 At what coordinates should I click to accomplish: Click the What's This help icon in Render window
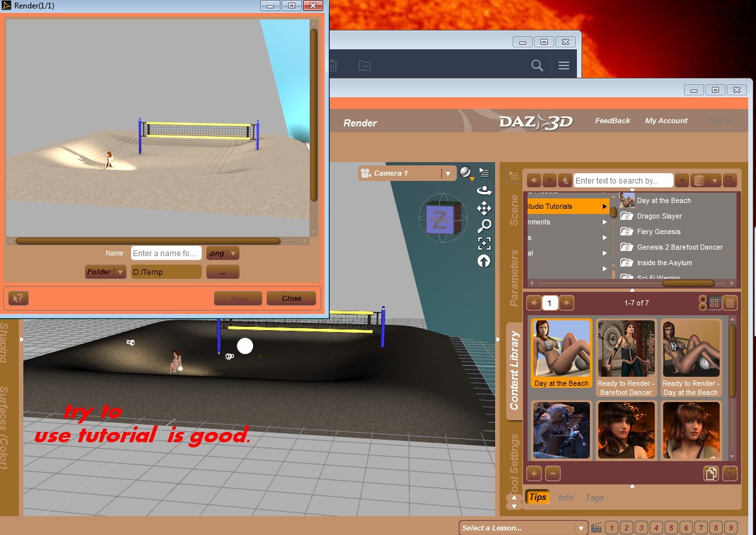tap(18, 298)
